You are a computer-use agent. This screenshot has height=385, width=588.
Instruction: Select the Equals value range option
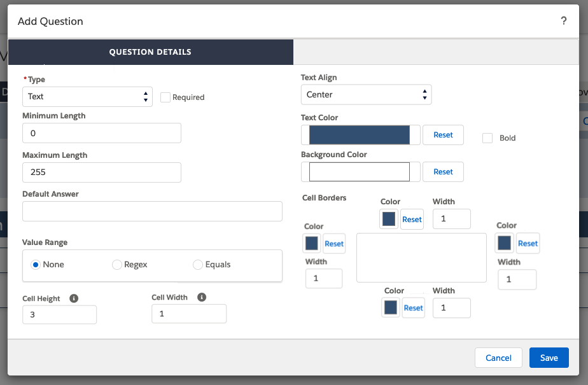pyautogui.click(x=198, y=265)
